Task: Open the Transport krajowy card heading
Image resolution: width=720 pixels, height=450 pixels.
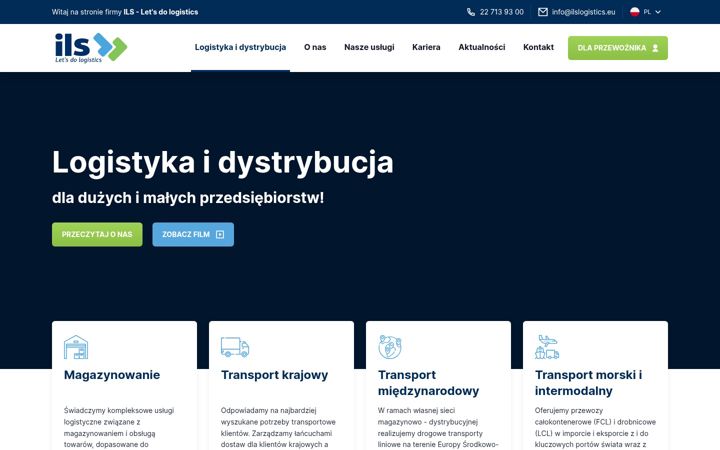Action: (x=275, y=375)
